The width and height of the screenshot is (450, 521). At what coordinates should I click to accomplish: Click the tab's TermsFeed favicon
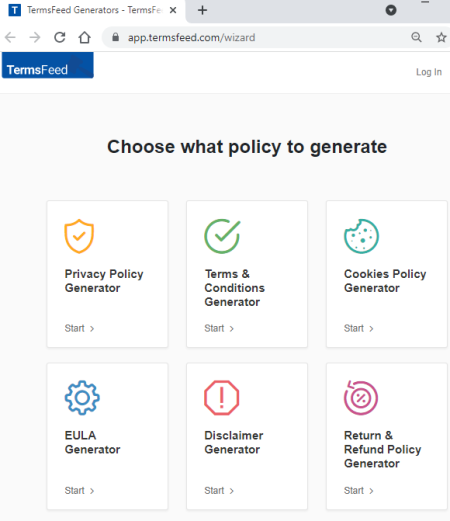tap(14, 10)
